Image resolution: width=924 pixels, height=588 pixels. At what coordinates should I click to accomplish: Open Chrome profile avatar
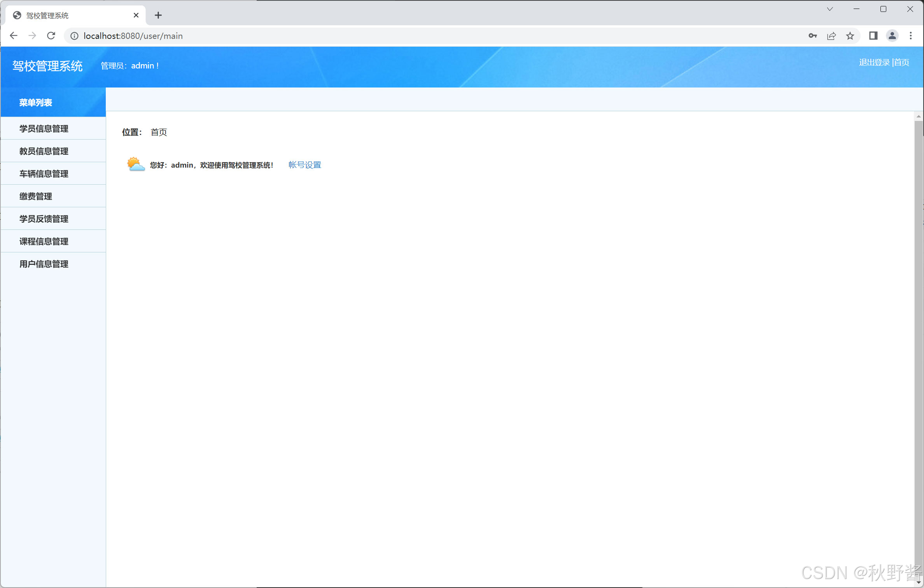(892, 36)
